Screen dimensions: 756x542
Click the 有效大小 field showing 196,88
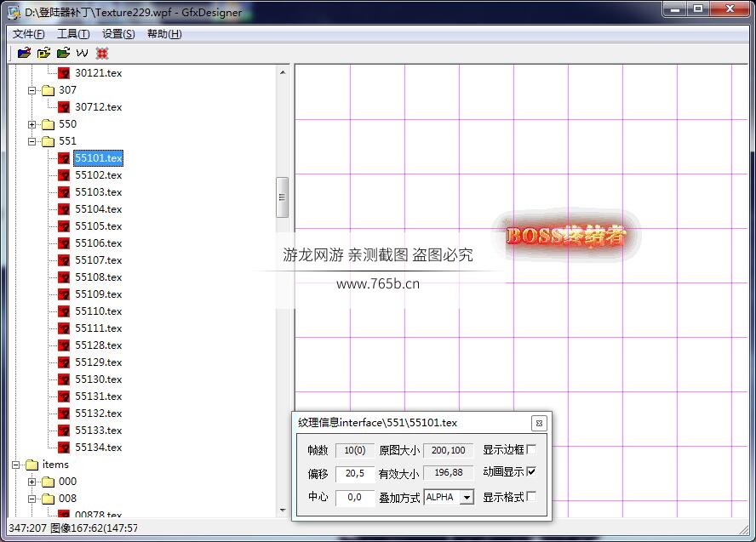(449, 472)
